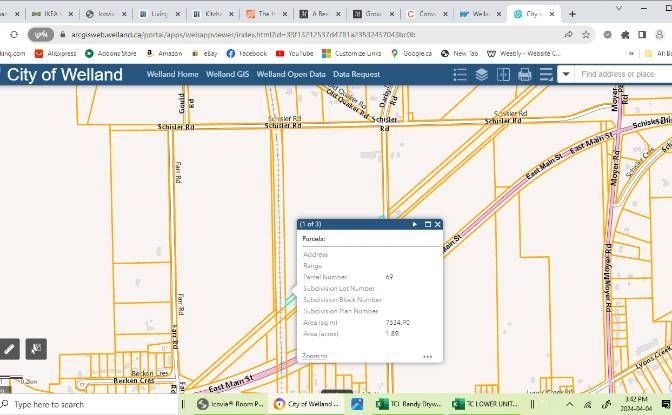Click the Welland Open Data link
This screenshot has height=415, width=672.
point(291,74)
